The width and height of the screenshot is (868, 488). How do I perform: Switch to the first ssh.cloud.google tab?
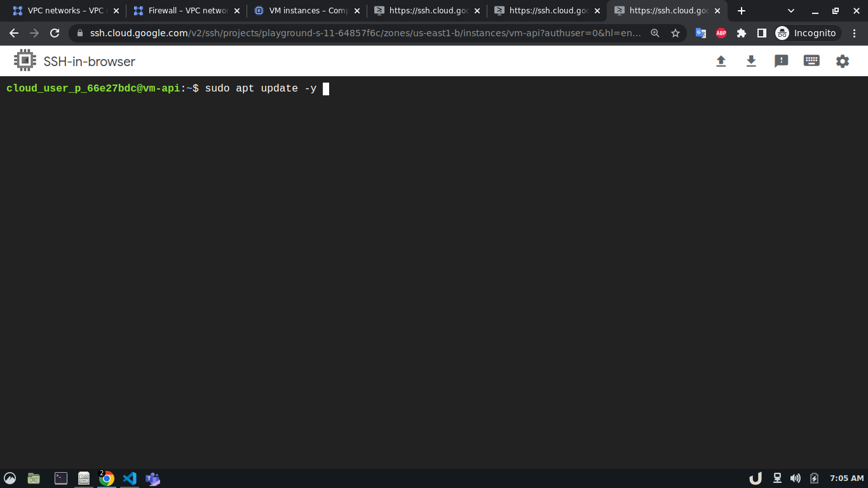[x=427, y=11]
